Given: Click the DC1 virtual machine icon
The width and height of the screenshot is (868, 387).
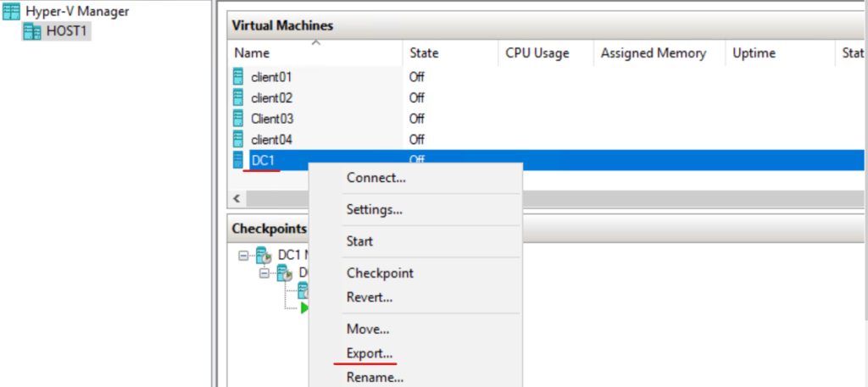Looking at the screenshot, I should pos(238,159).
